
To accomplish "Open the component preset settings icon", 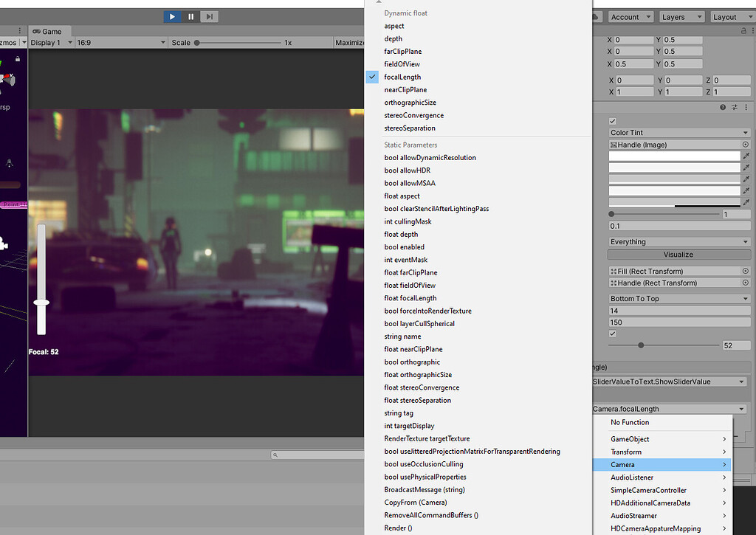I will click(x=735, y=108).
